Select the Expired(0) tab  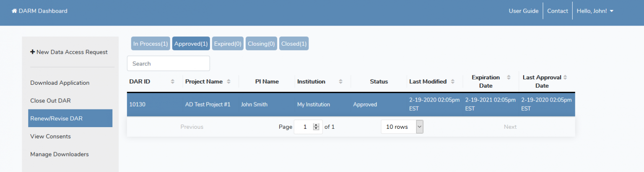[x=228, y=44]
